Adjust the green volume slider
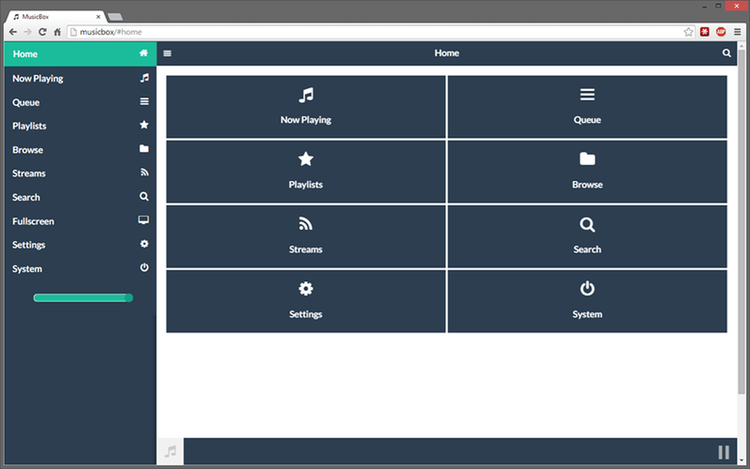 coord(83,298)
